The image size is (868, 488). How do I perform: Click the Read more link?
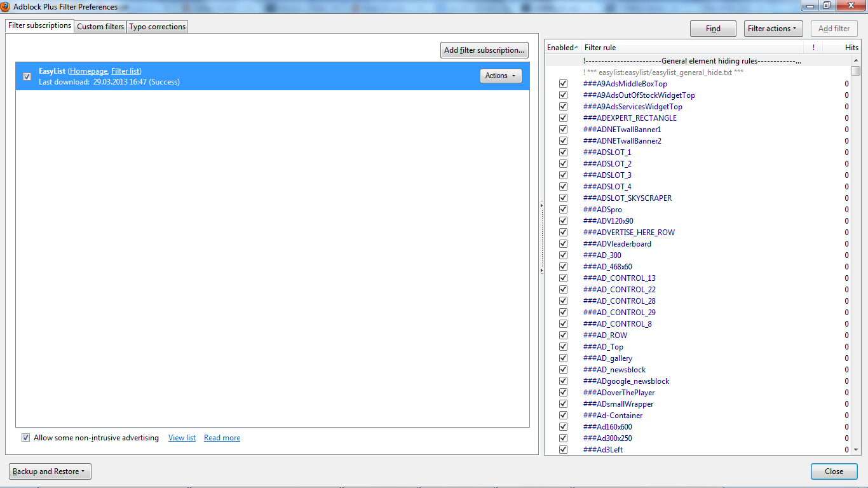point(222,438)
